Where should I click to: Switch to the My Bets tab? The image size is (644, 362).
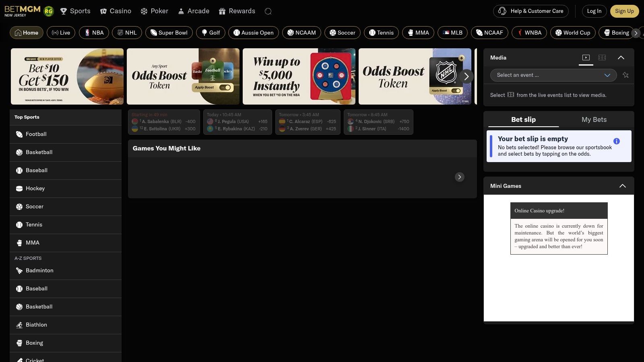[594, 119]
